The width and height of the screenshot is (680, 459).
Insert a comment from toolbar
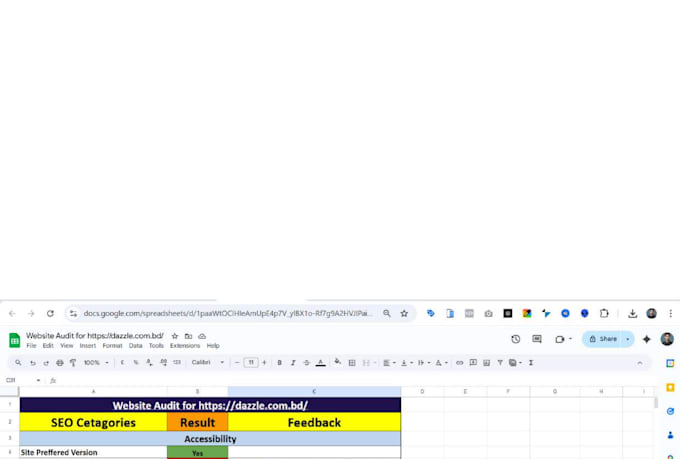click(473, 363)
